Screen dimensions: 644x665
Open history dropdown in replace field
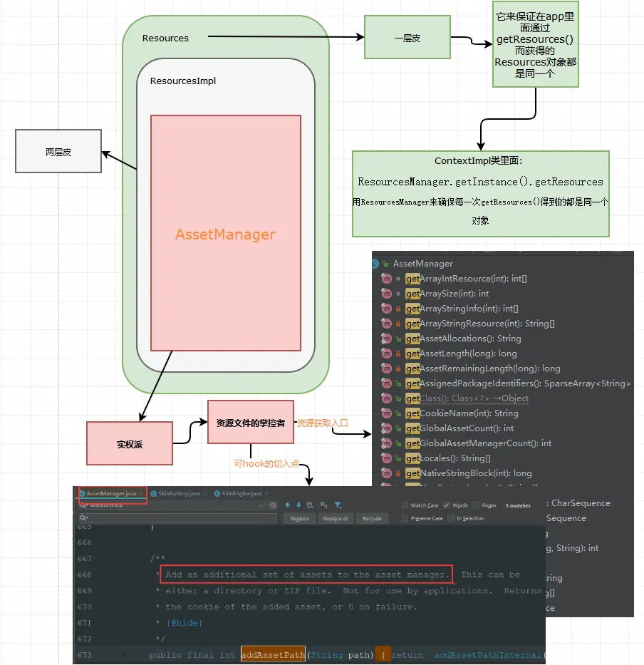click(84, 518)
